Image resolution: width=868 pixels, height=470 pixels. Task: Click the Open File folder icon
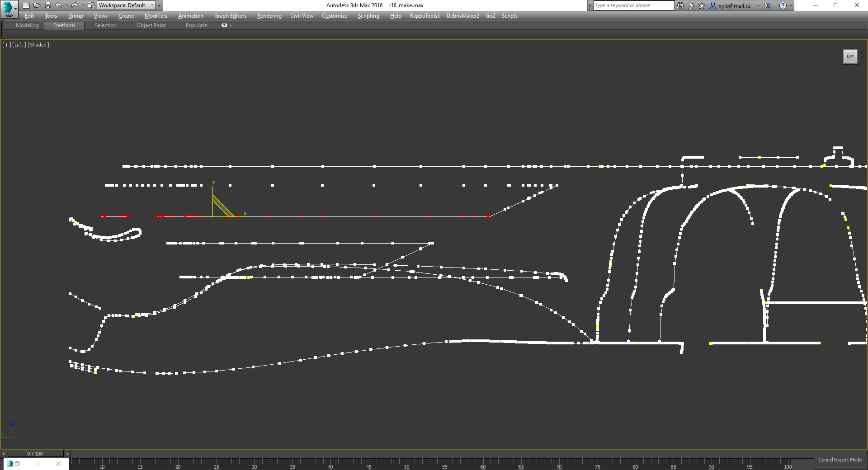(37, 5)
